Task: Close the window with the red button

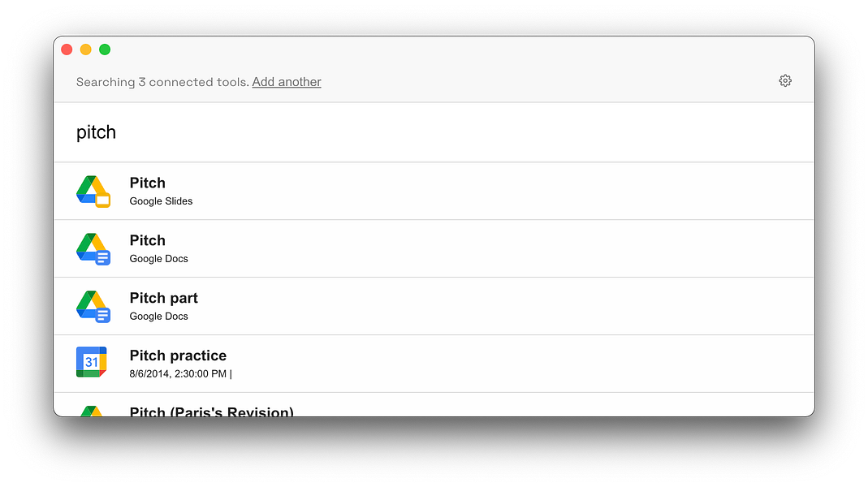Action: (x=67, y=50)
